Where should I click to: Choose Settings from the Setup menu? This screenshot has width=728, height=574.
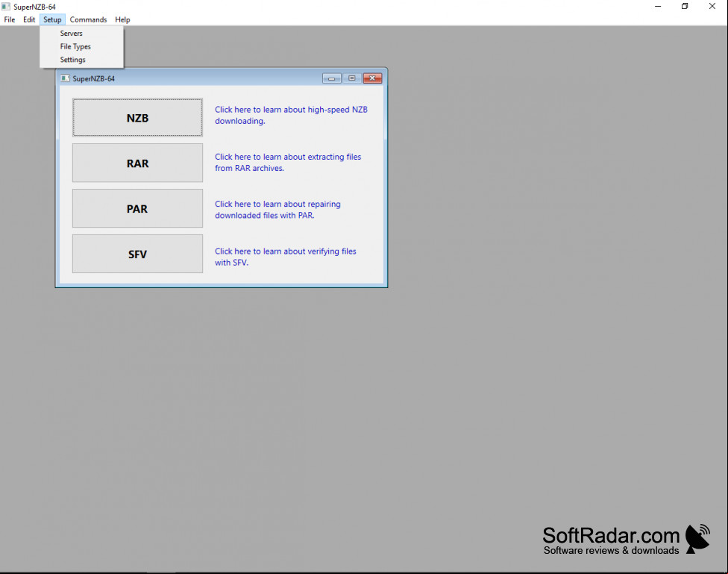coord(82,60)
